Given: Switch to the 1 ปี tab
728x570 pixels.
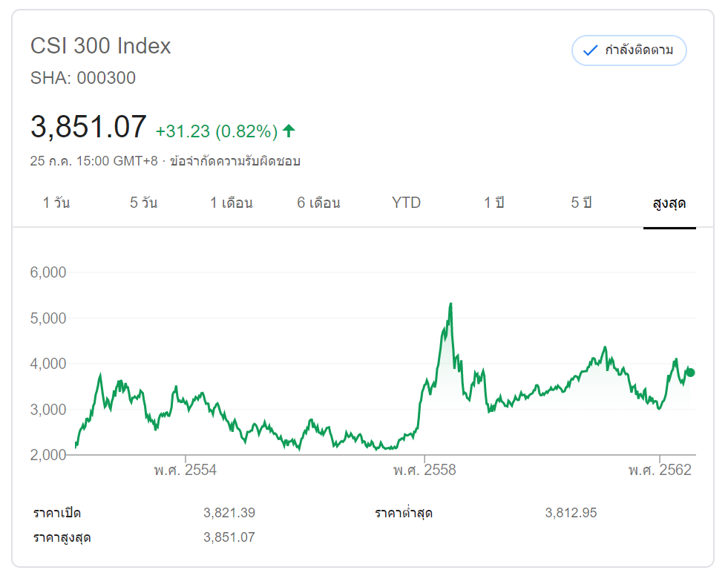Looking at the screenshot, I should pos(493,203).
